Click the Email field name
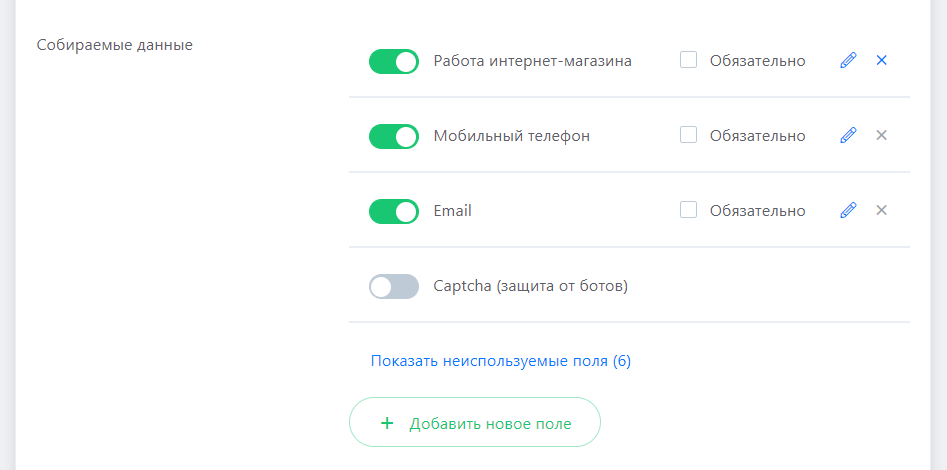 452,211
